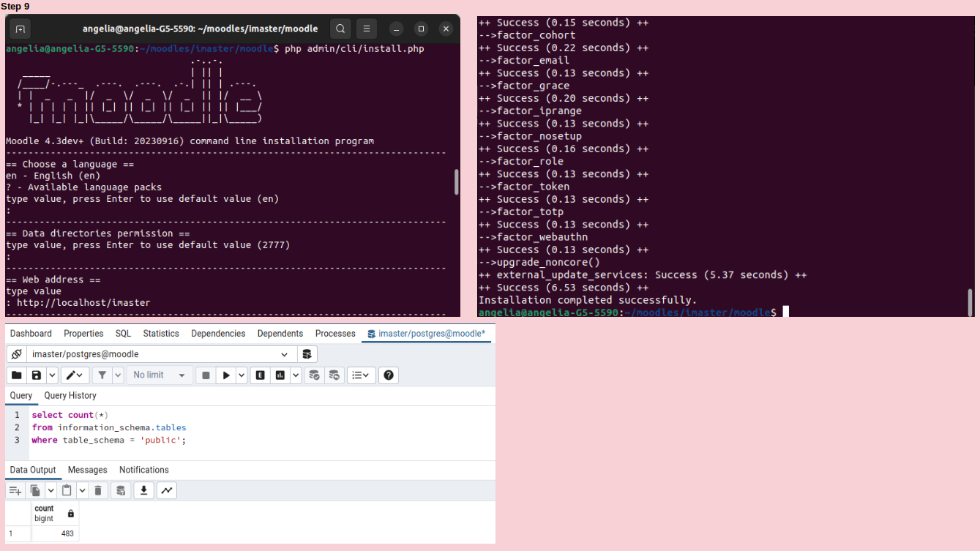Click 'Installation completed successfully.' line in terminal
This screenshot has height=551, width=980.
[x=588, y=300]
